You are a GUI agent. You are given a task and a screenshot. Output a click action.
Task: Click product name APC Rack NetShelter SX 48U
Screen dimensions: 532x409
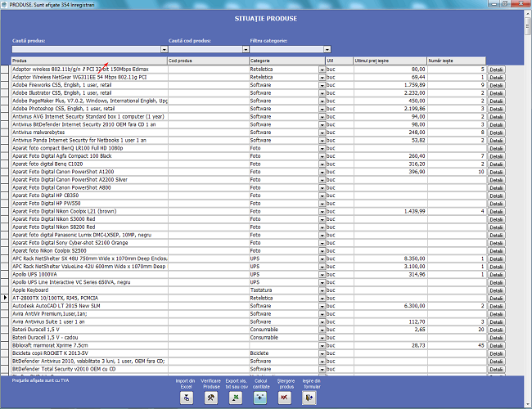[90, 258]
